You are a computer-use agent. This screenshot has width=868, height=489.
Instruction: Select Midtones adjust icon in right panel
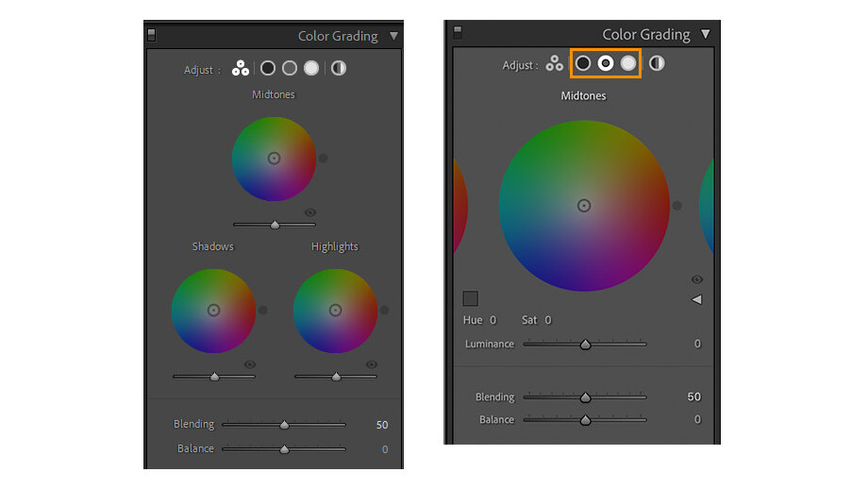tap(606, 63)
